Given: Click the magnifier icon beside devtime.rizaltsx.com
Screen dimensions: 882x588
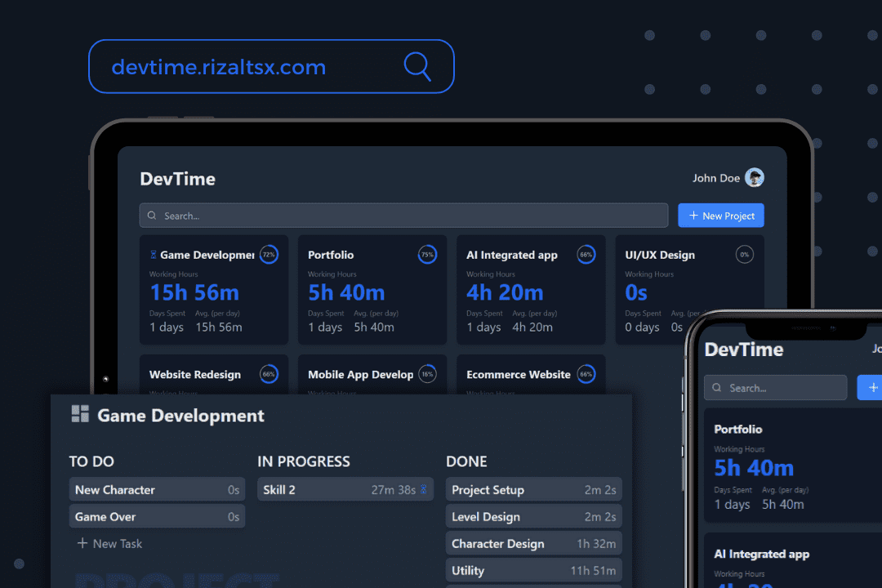Looking at the screenshot, I should click(x=417, y=66).
